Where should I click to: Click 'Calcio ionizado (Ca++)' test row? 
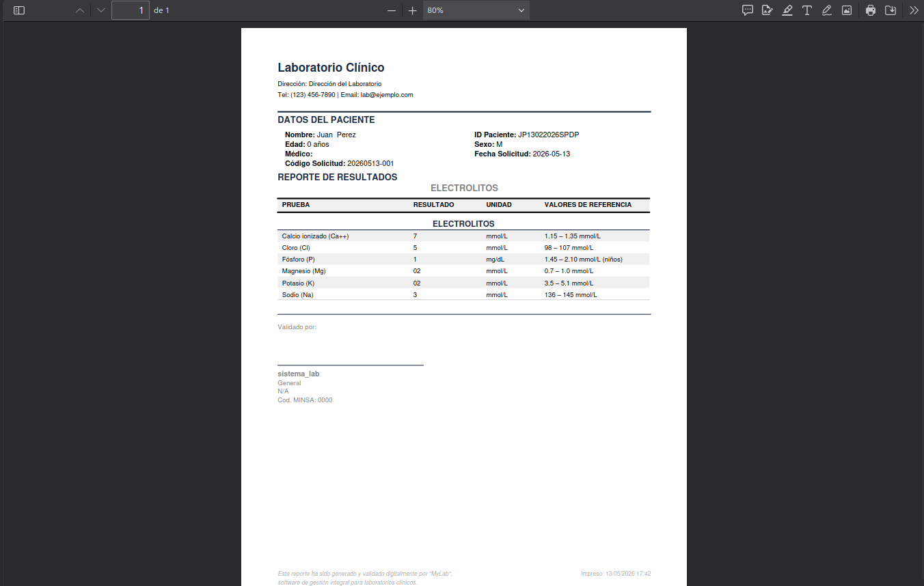click(463, 236)
